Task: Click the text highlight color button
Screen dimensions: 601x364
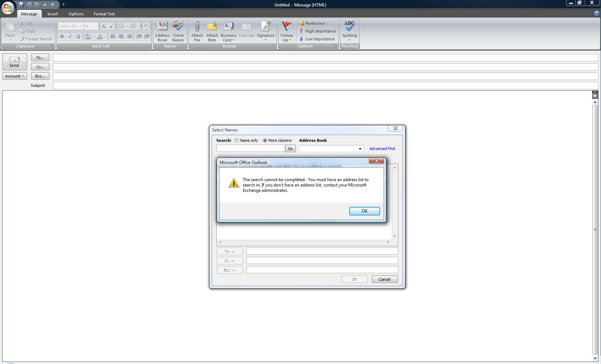Action: point(88,36)
